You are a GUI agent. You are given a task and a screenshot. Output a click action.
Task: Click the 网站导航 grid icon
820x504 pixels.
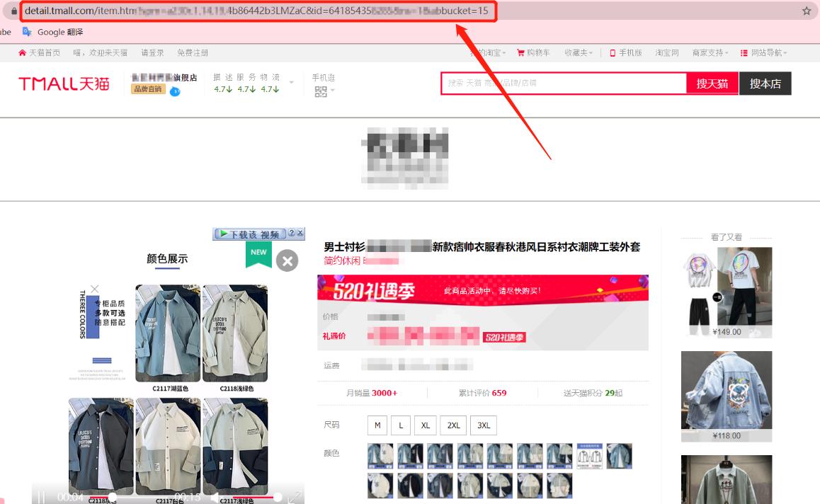pyautogui.click(x=744, y=52)
